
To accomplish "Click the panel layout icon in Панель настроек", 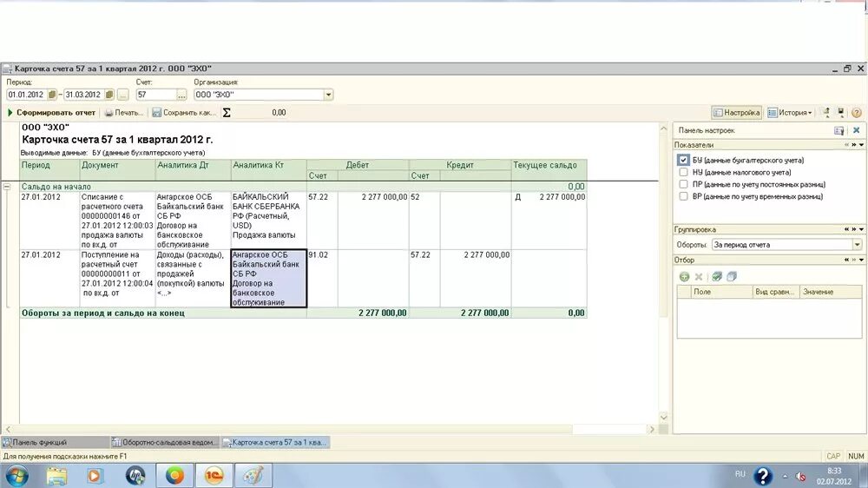I will [839, 131].
